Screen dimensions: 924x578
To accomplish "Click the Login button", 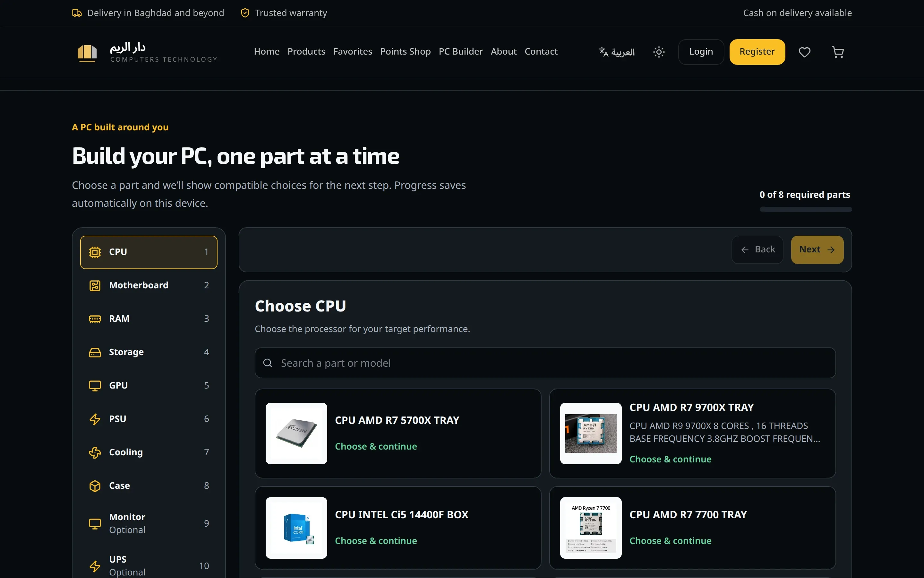I will click(701, 52).
